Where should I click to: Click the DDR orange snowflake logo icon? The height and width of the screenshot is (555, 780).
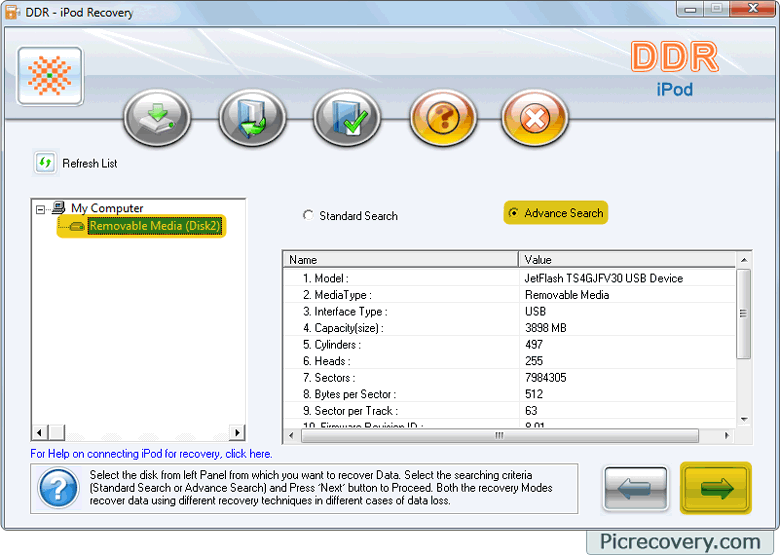pos(50,76)
